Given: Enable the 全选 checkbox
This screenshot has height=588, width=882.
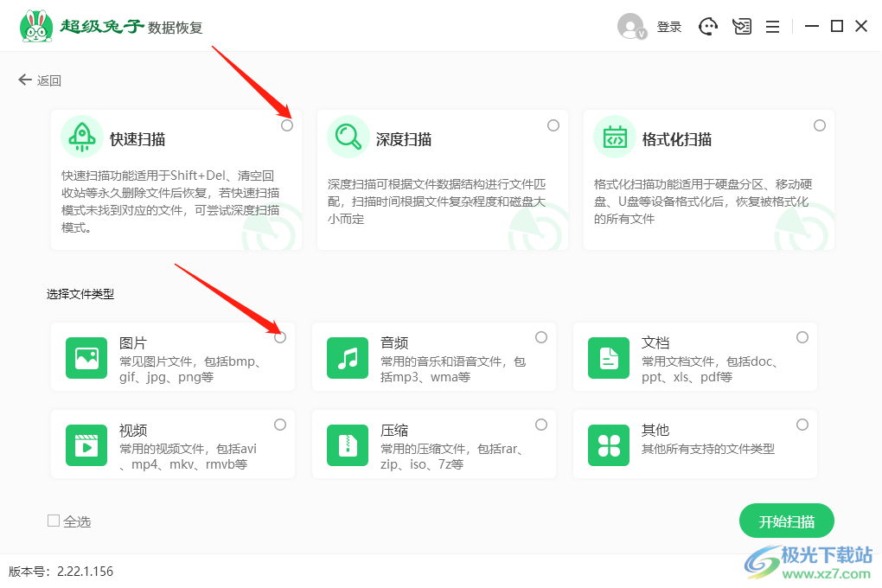Looking at the screenshot, I should coord(54,521).
